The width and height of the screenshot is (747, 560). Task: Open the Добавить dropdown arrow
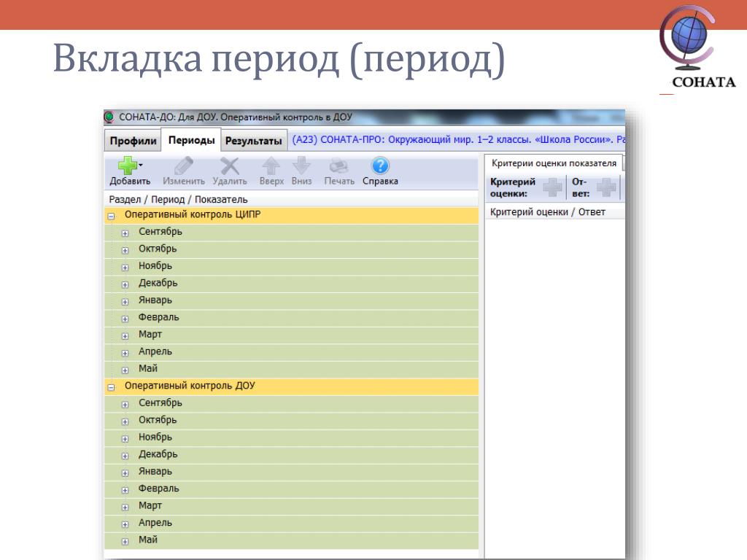pyautogui.click(x=141, y=166)
